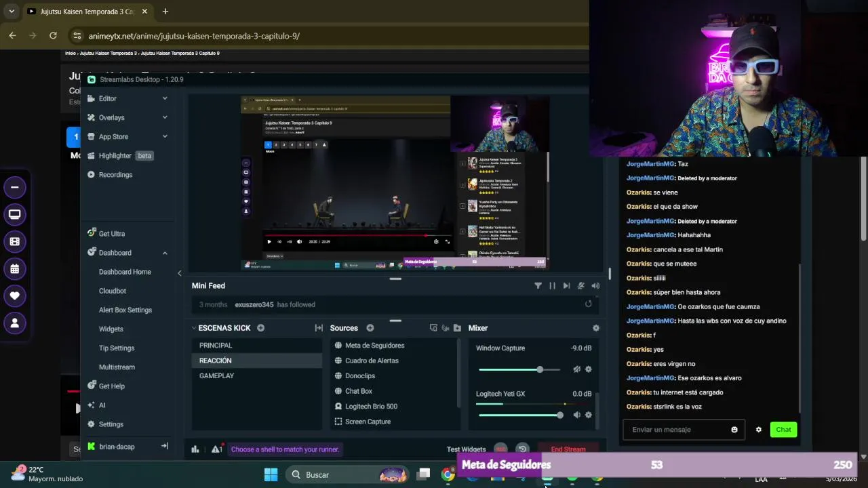Image resolution: width=868 pixels, height=488 pixels.
Task: Click the Mini Feed volume speaker icon
Action: 595,286
